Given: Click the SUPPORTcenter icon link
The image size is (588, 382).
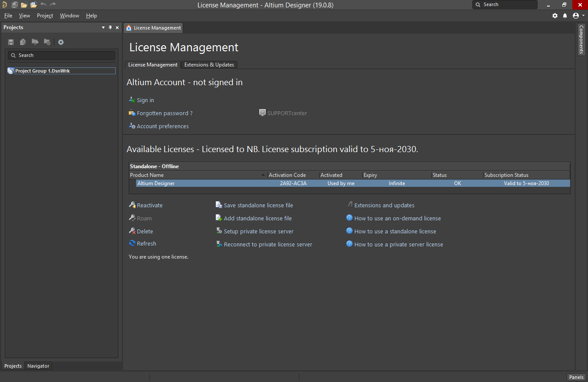Looking at the screenshot, I should [x=262, y=112].
